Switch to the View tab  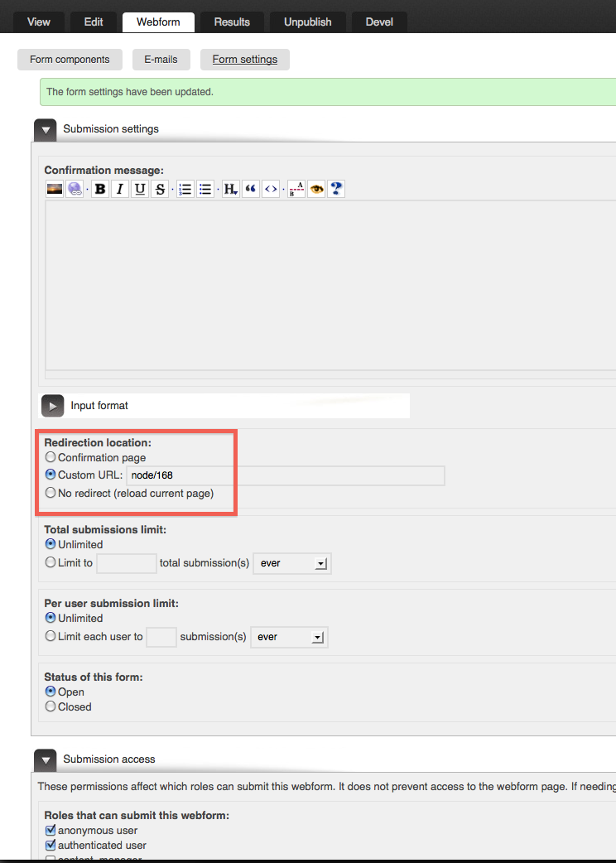pos(38,22)
